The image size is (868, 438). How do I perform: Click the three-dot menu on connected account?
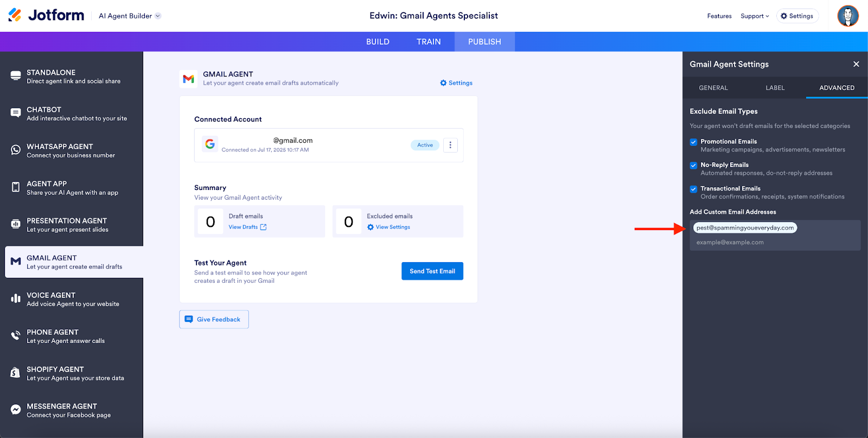coord(450,145)
